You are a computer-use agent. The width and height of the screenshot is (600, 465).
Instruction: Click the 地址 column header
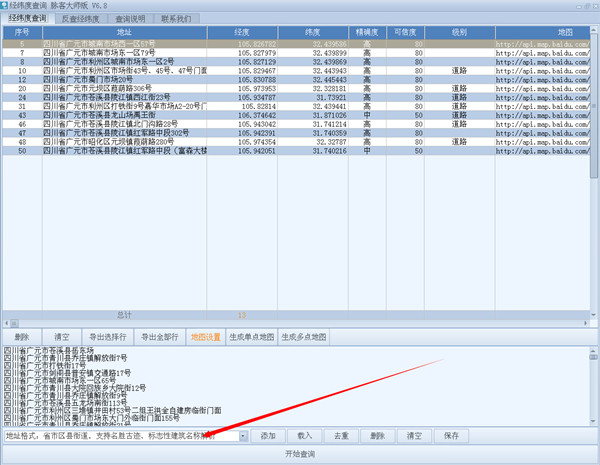[124, 33]
